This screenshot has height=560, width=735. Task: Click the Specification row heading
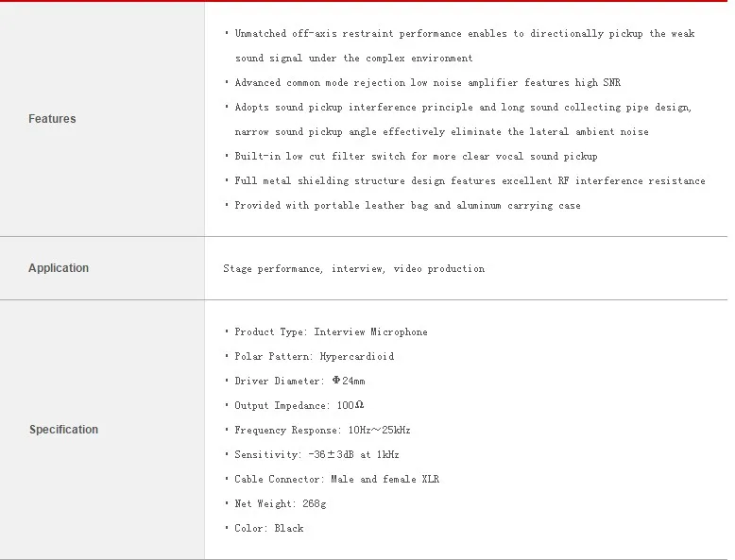(63, 430)
